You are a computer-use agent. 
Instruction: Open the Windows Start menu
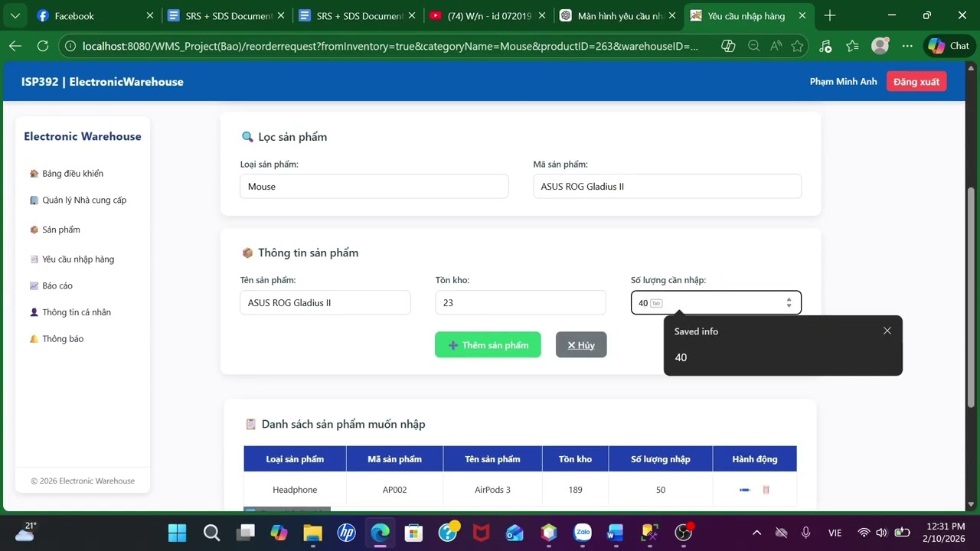pos(177,533)
